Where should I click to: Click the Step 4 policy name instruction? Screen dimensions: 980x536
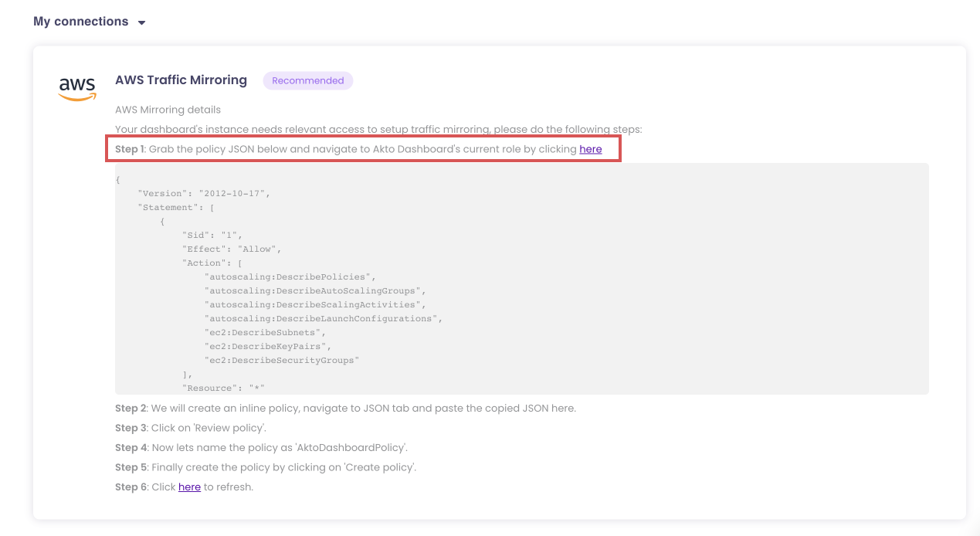[260, 447]
